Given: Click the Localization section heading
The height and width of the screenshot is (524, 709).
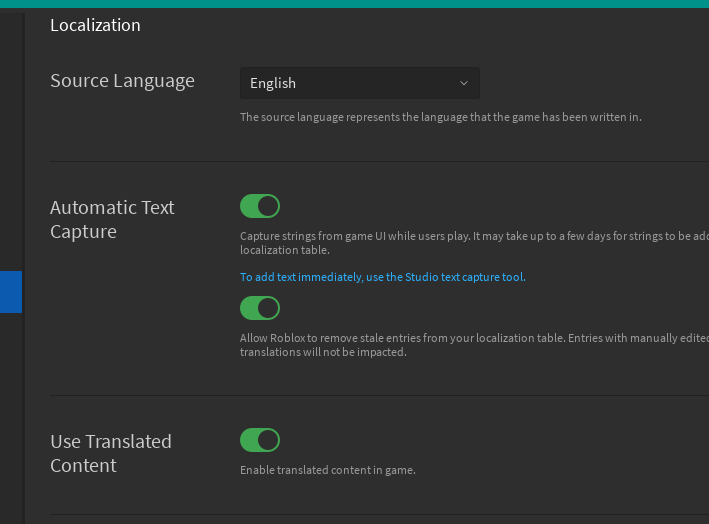Looking at the screenshot, I should [x=95, y=25].
